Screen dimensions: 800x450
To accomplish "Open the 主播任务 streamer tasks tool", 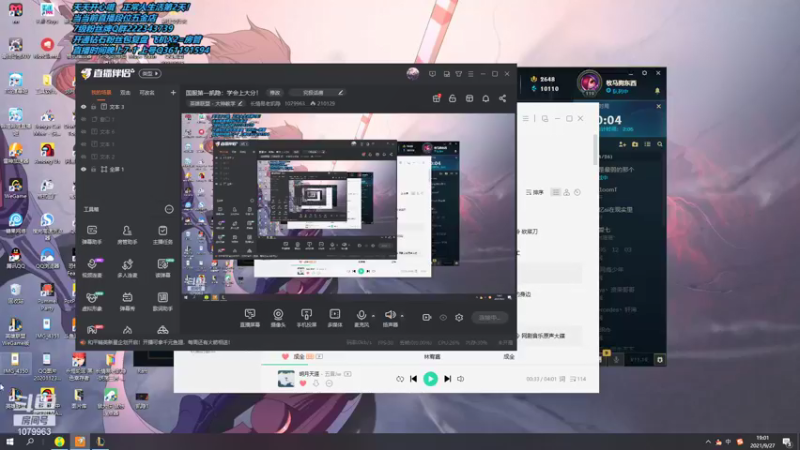I will coord(163,234).
